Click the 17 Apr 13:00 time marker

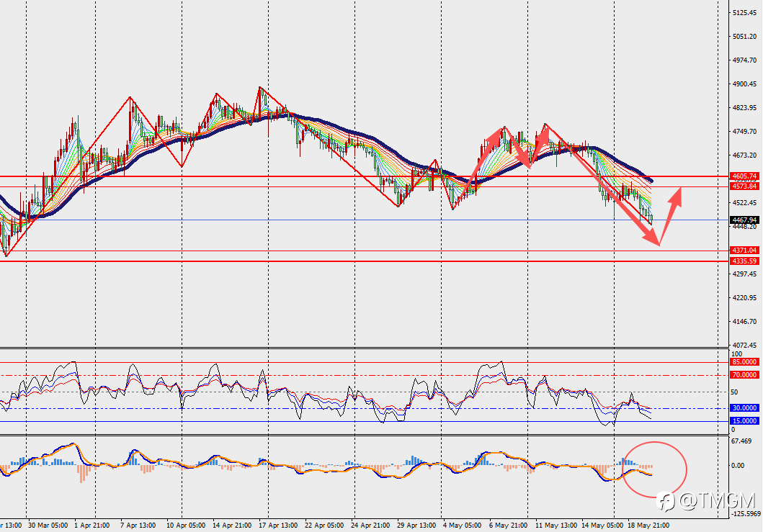pyautogui.click(x=278, y=526)
